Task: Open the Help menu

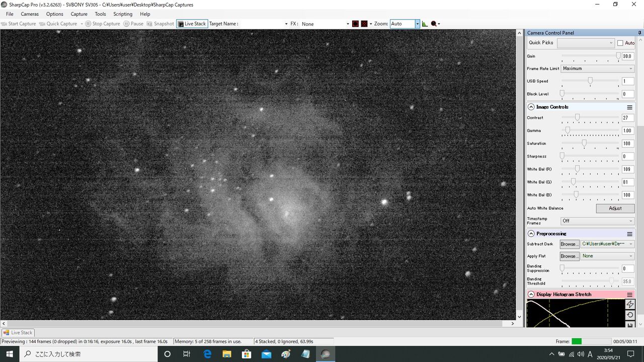Action: click(145, 14)
